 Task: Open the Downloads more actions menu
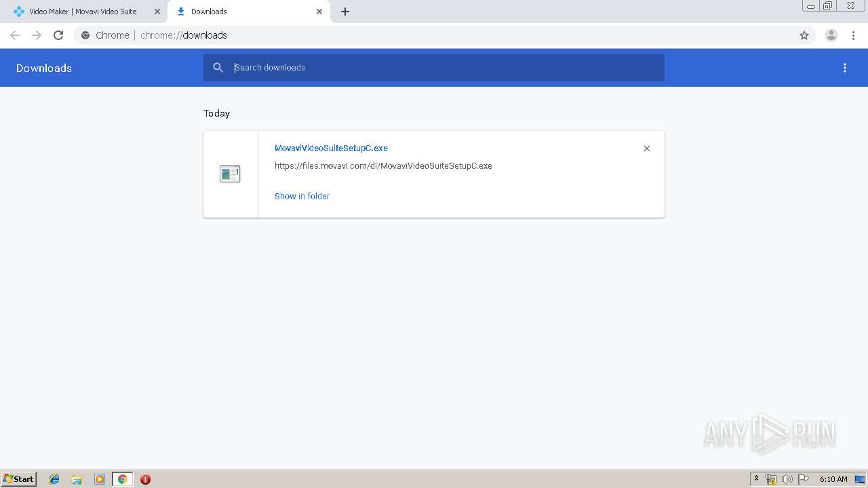click(x=845, y=68)
